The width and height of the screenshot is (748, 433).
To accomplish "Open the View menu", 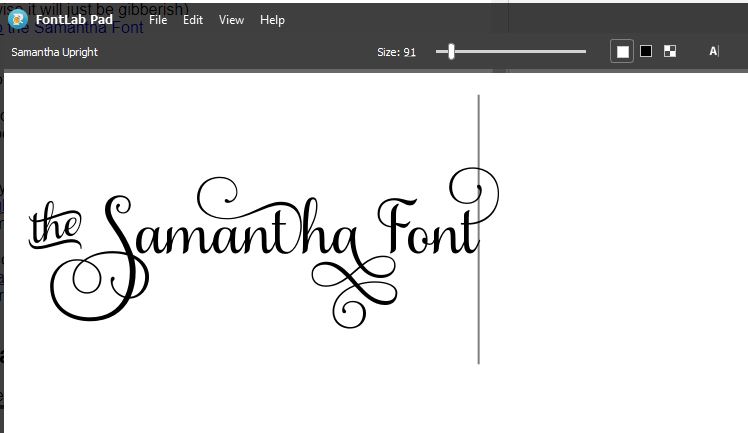I will click(x=231, y=20).
